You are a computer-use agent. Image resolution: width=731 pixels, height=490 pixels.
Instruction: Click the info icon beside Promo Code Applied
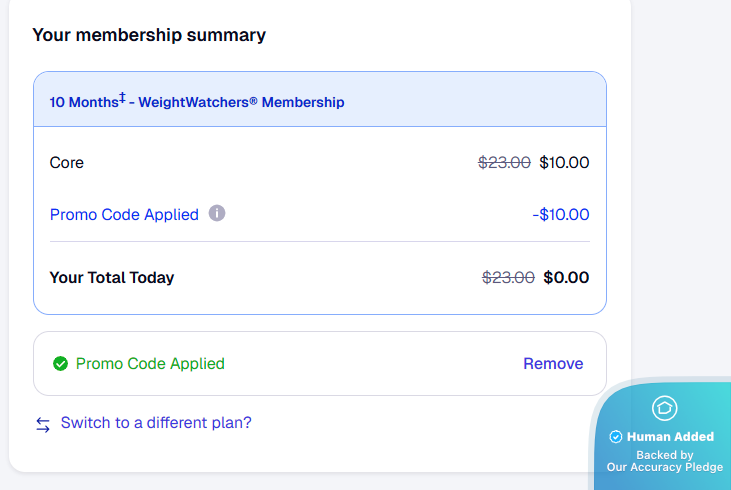click(217, 214)
